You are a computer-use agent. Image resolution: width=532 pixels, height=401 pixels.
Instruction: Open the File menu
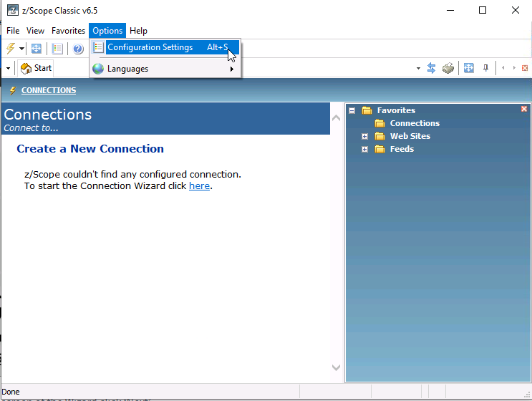point(13,31)
